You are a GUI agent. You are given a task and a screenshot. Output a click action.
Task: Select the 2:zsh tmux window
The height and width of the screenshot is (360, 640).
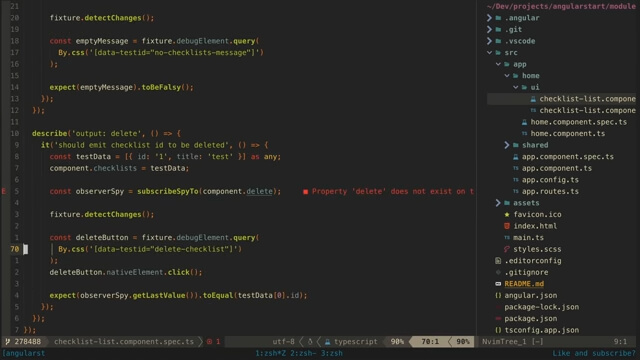[303, 353]
